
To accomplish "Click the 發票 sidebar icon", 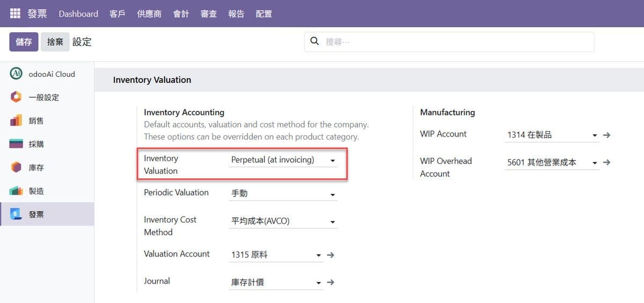I will 16,214.
